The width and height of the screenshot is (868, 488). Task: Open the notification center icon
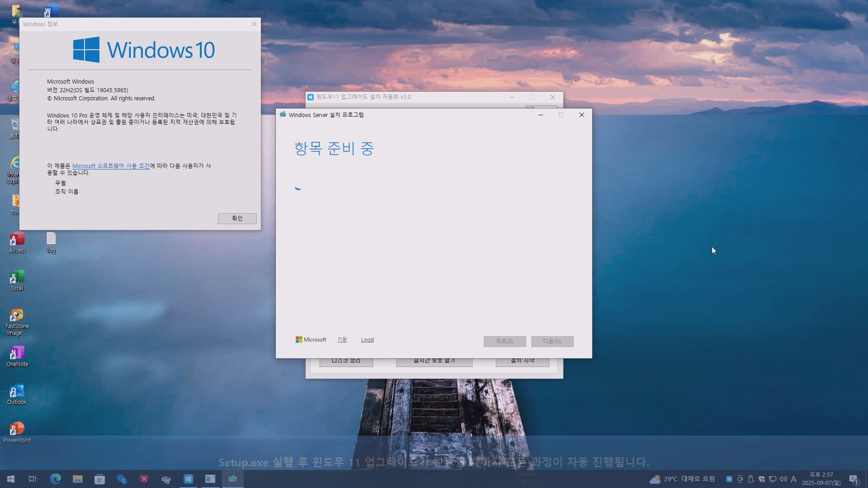tap(854, 479)
